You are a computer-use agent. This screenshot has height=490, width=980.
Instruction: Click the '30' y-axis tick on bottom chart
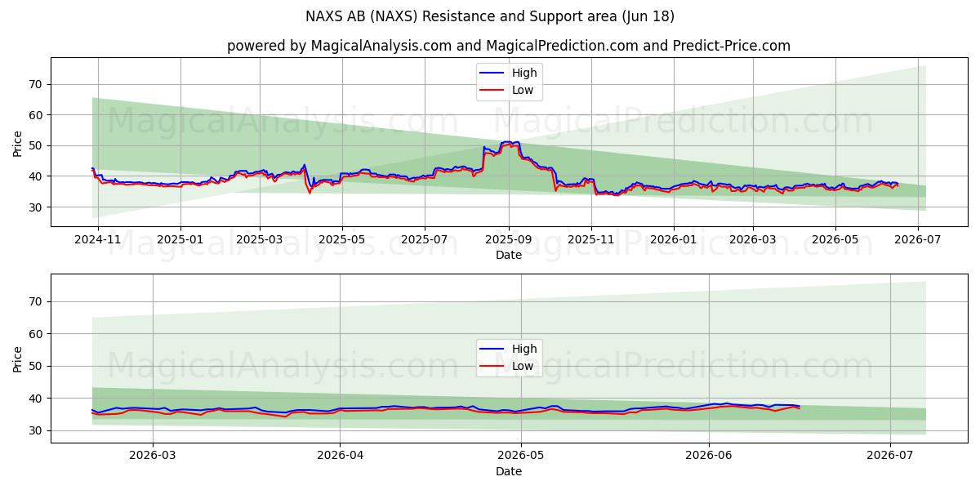coord(37,430)
